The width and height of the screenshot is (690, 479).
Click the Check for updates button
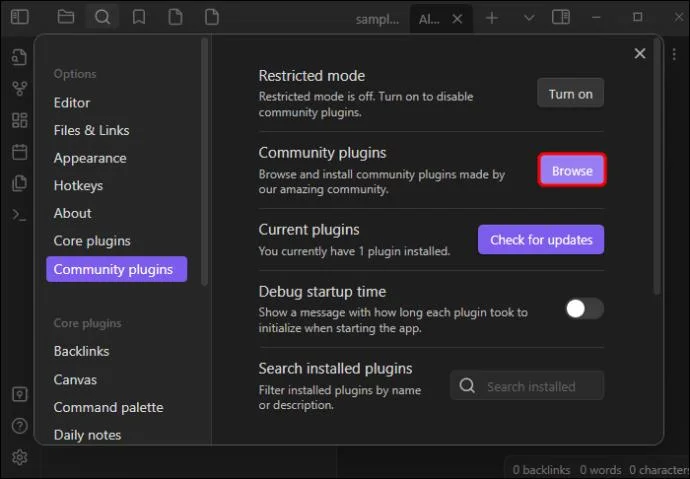(x=541, y=240)
